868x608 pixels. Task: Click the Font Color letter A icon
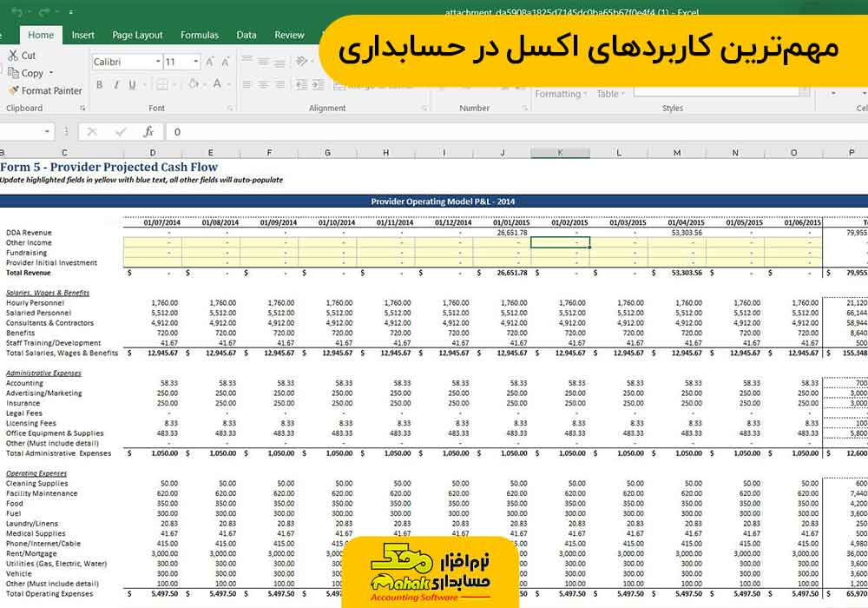217,84
